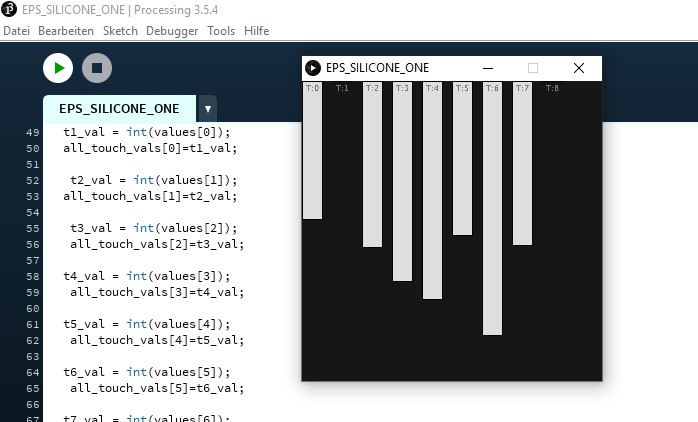This screenshot has height=422, width=698.
Task: Open the Debugger menu
Action: click(x=172, y=31)
